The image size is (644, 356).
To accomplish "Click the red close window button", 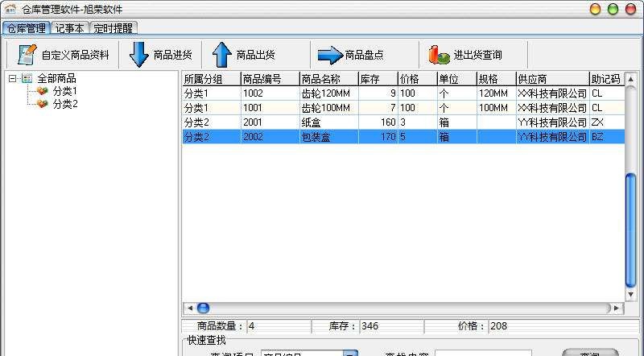I will click(x=630, y=9).
